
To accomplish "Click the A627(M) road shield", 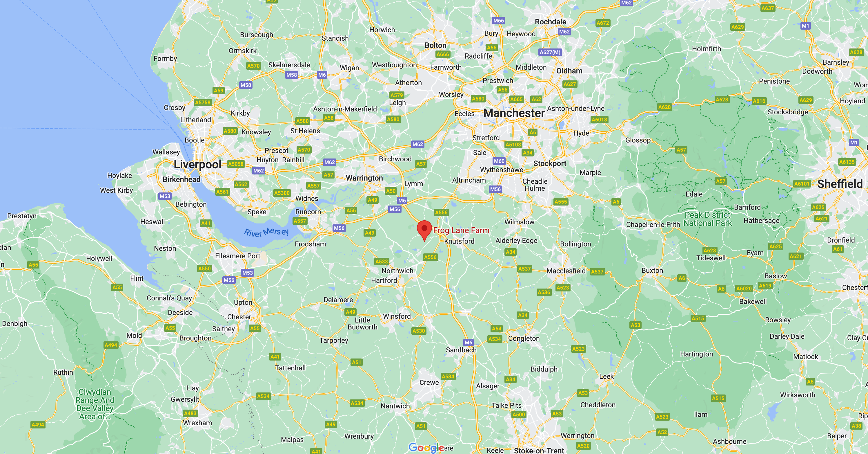I will (x=550, y=52).
